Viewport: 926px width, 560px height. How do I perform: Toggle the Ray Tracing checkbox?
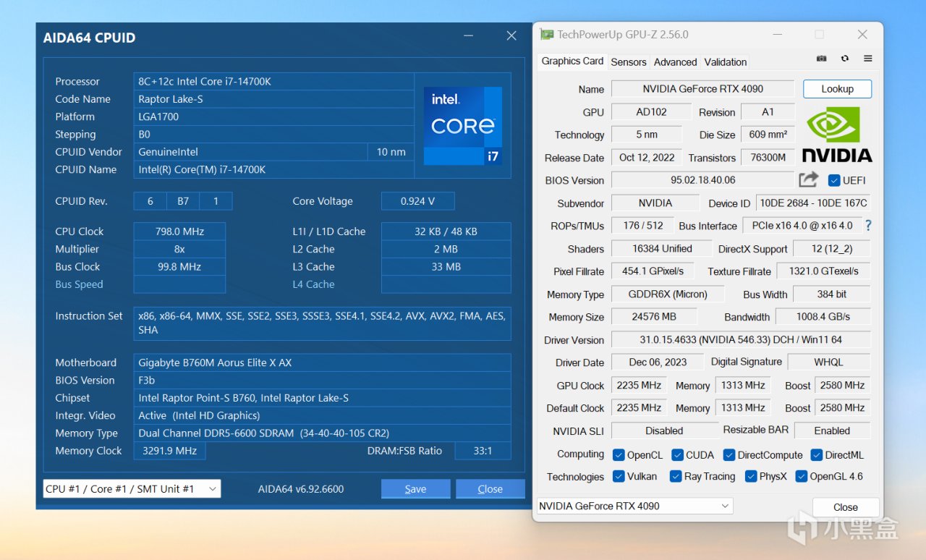click(x=676, y=476)
